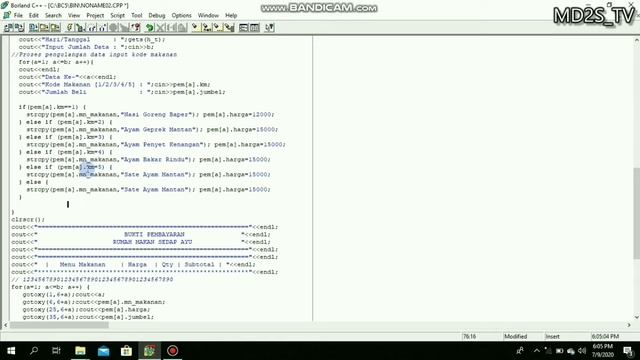Viewport: 640px width, 360px height.
Task: Click the Input Jumlah Data cout line
Action: (x=86, y=47)
